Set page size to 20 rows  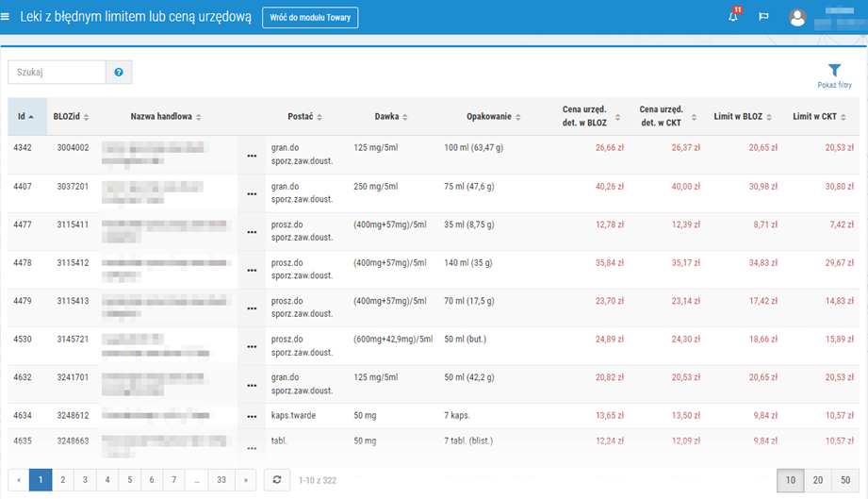818,480
